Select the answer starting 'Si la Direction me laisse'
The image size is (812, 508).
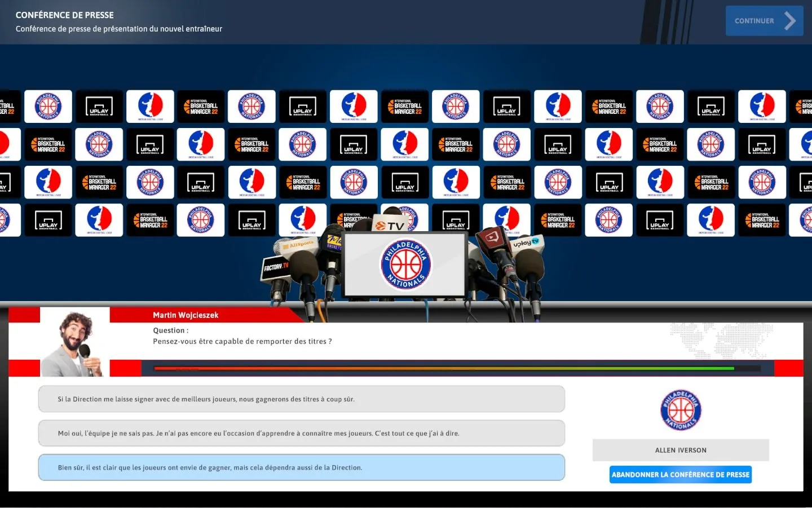point(301,399)
